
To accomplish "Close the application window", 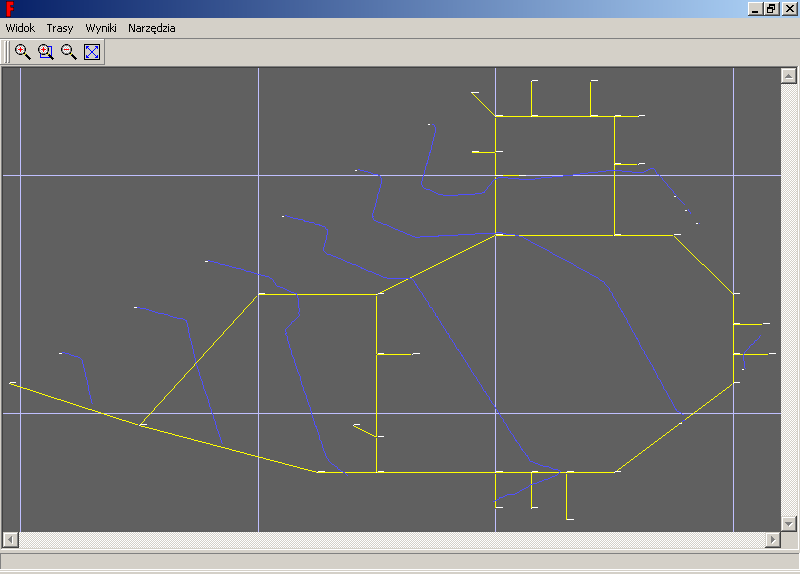I will tap(788, 9).
